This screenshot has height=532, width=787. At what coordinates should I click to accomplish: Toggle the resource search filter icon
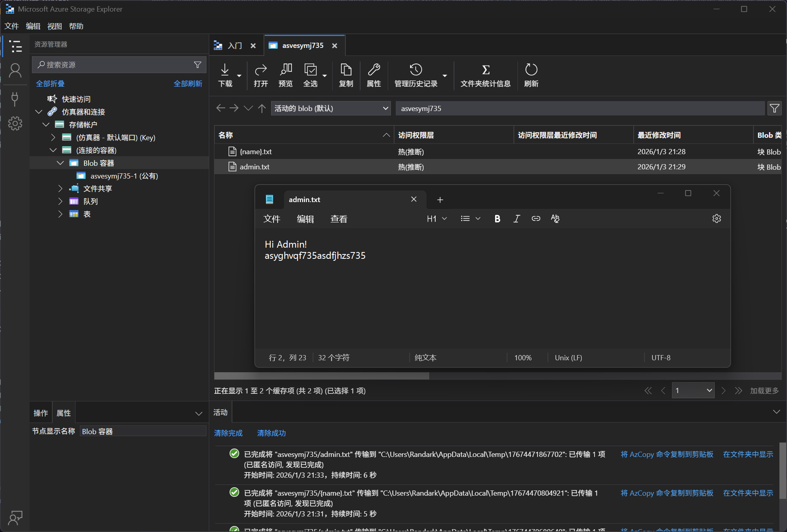tap(197, 65)
